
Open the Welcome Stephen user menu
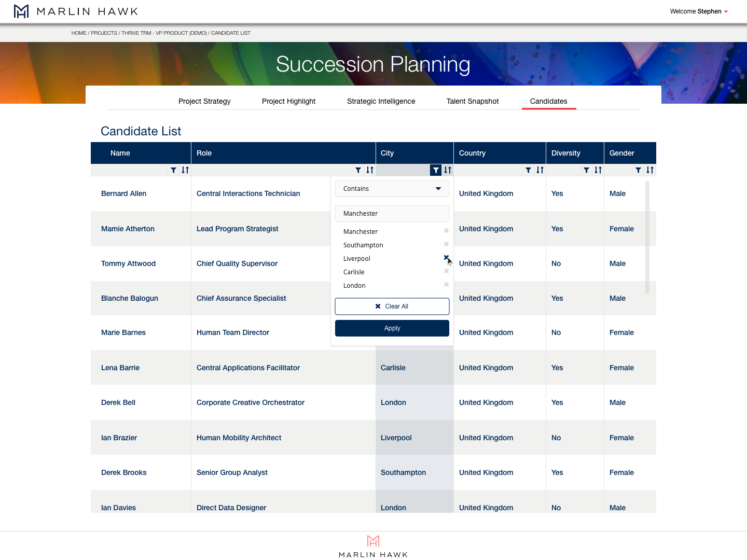pyautogui.click(x=699, y=11)
